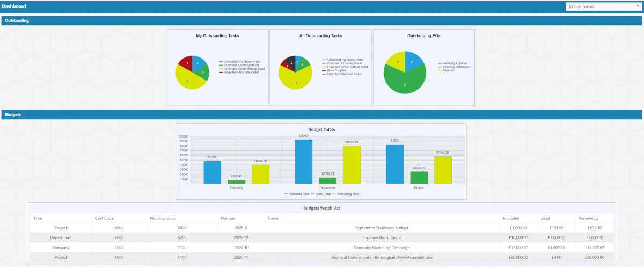Toggle Allocated Total legend entry
The height and width of the screenshot is (267, 644).
coord(296,194)
